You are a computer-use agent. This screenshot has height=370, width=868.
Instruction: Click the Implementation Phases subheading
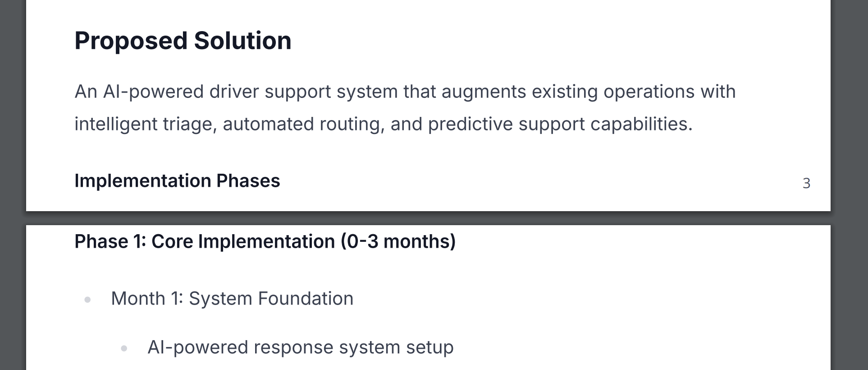click(x=177, y=181)
